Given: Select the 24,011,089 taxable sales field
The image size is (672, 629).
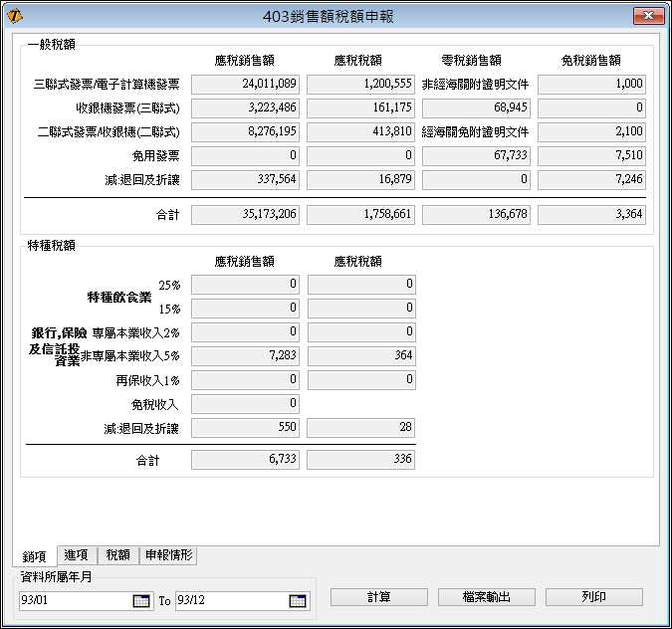Looking at the screenshot, I should tap(245, 85).
